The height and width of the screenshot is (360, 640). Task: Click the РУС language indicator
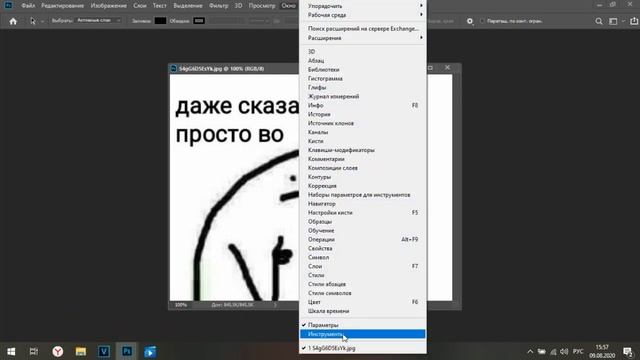point(578,351)
